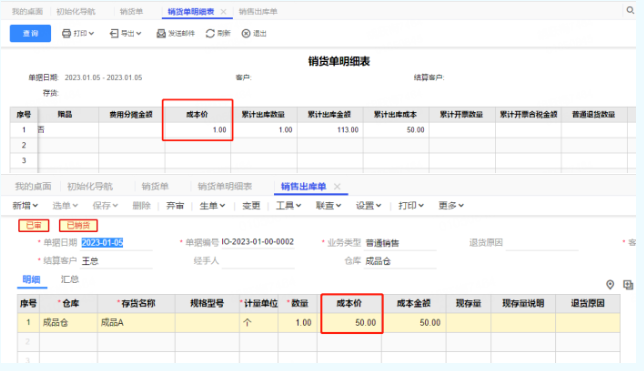
Task: Click the 发送邮件 mail icon
Action: (x=161, y=33)
